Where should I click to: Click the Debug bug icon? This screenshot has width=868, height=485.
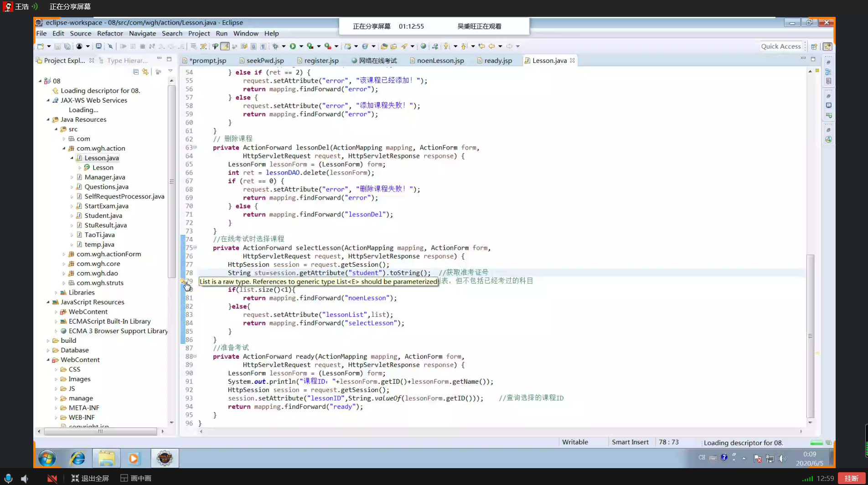275,46
